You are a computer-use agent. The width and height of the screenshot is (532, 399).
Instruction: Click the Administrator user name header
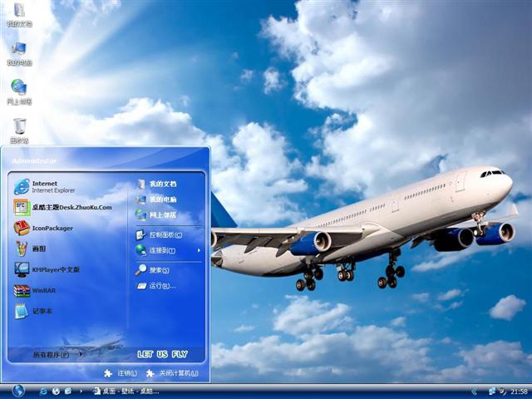(x=34, y=161)
